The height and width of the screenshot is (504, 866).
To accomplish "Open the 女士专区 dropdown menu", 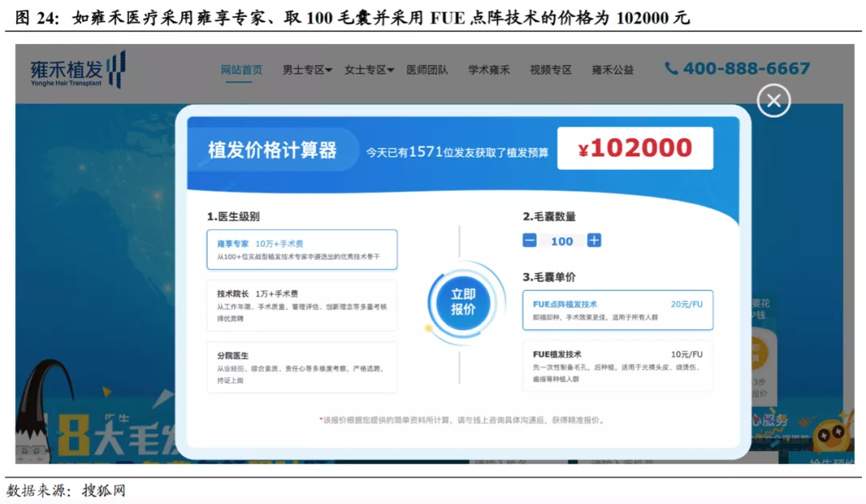I will click(x=369, y=70).
